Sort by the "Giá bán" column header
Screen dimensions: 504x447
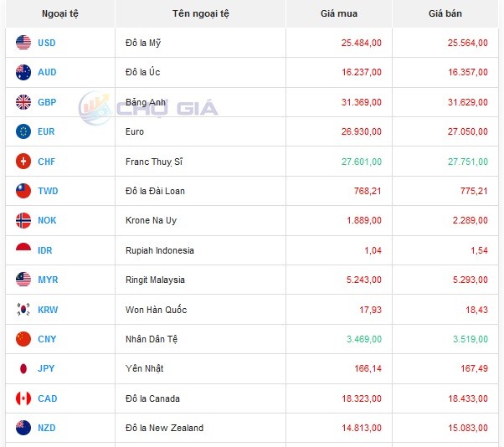(444, 13)
